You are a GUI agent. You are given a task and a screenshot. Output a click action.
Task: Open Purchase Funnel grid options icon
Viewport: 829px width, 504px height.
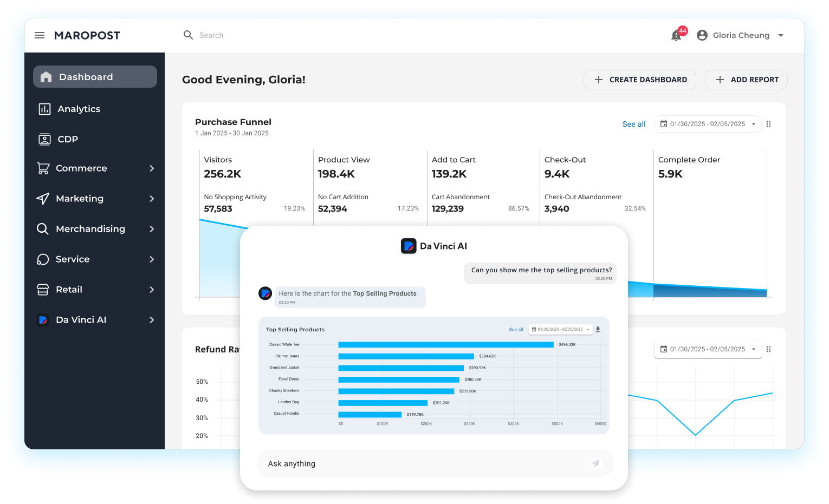coord(768,124)
